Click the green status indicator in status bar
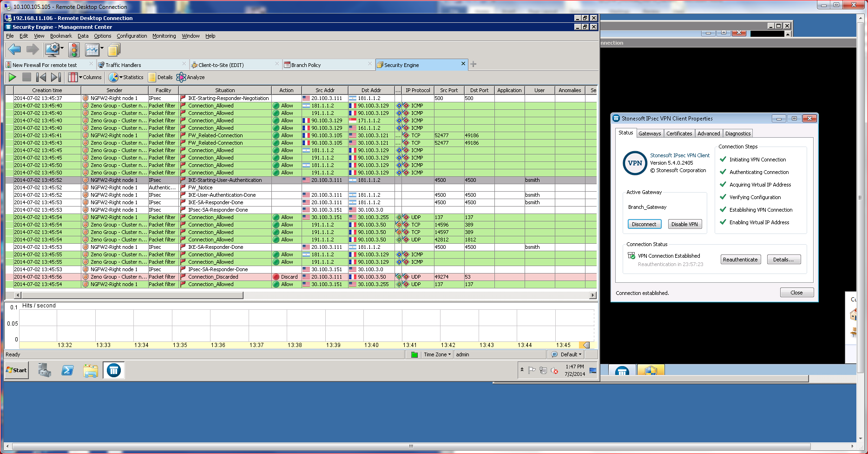Screen dimensions: 868x454 click(x=414, y=354)
